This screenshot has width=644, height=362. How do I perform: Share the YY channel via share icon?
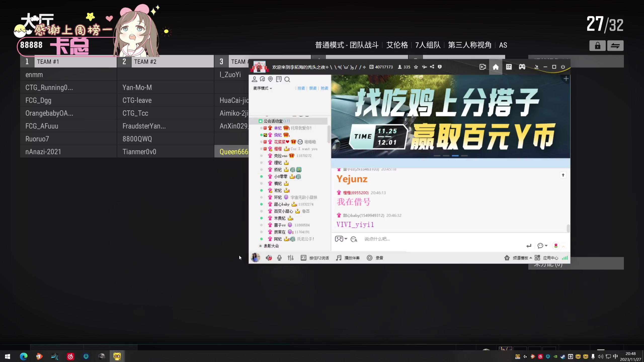(x=432, y=67)
